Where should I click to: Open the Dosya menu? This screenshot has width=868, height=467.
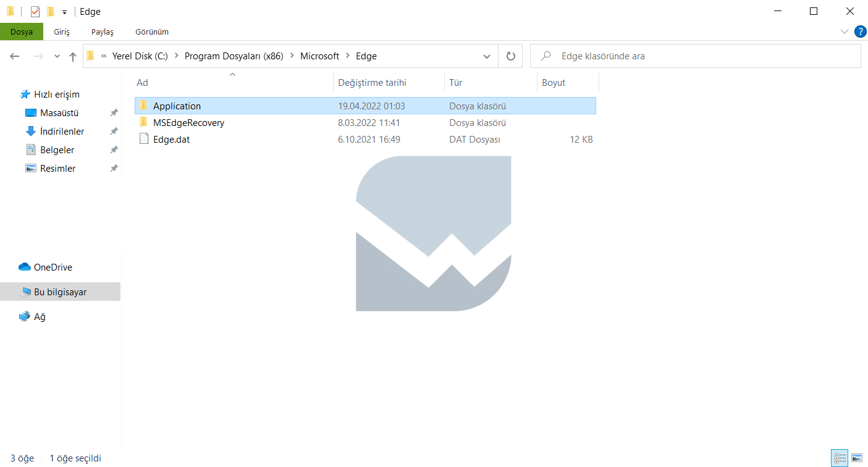pos(22,32)
